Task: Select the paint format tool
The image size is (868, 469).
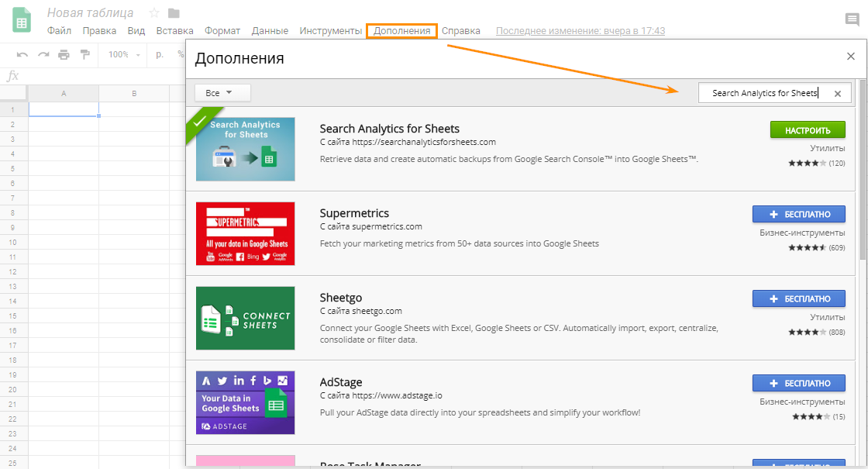Action: coord(84,54)
